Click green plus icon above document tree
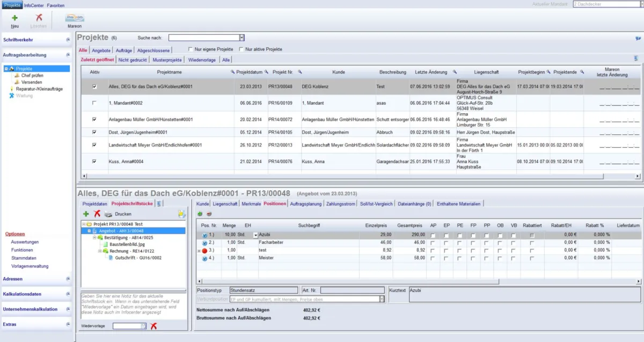The image size is (644, 342). tap(86, 214)
